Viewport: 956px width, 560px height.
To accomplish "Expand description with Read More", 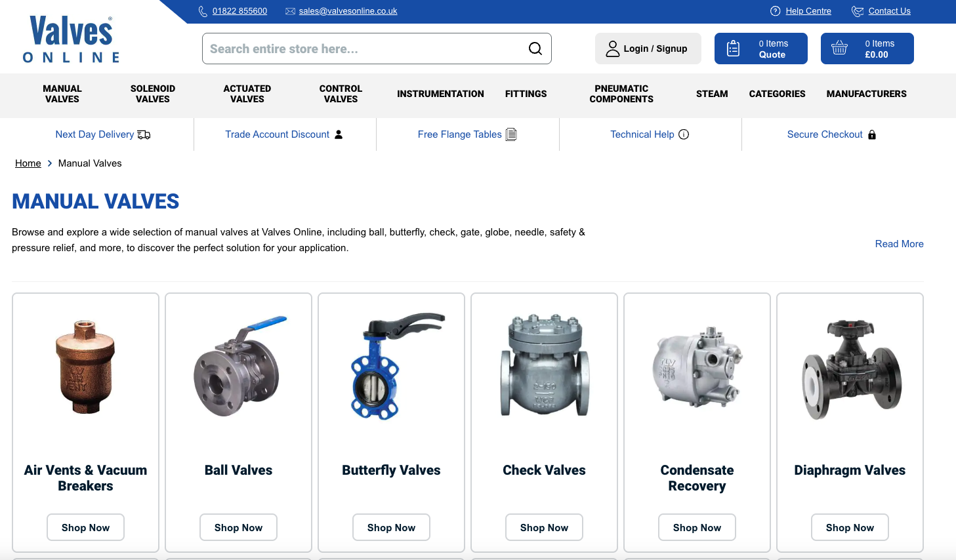I will click(x=899, y=244).
